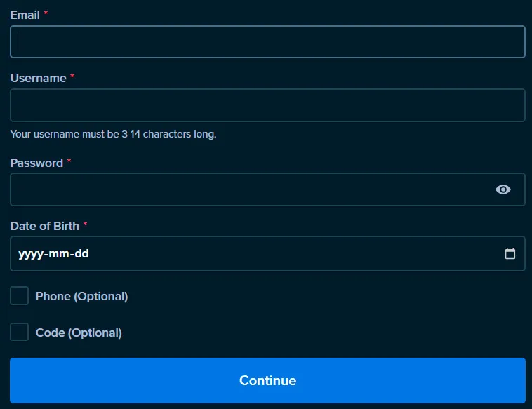Enable the Phone (Optional) checkbox
This screenshot has height=409, width=532.
(x=20, y=296)
